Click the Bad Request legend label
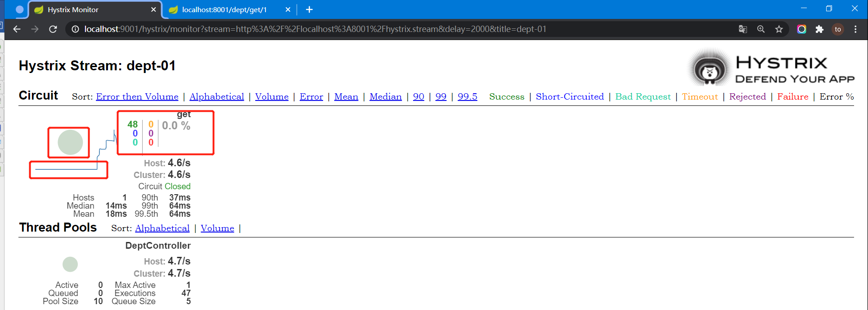The width and height of the screenshot is (868, 310). (x=643, y=96)
